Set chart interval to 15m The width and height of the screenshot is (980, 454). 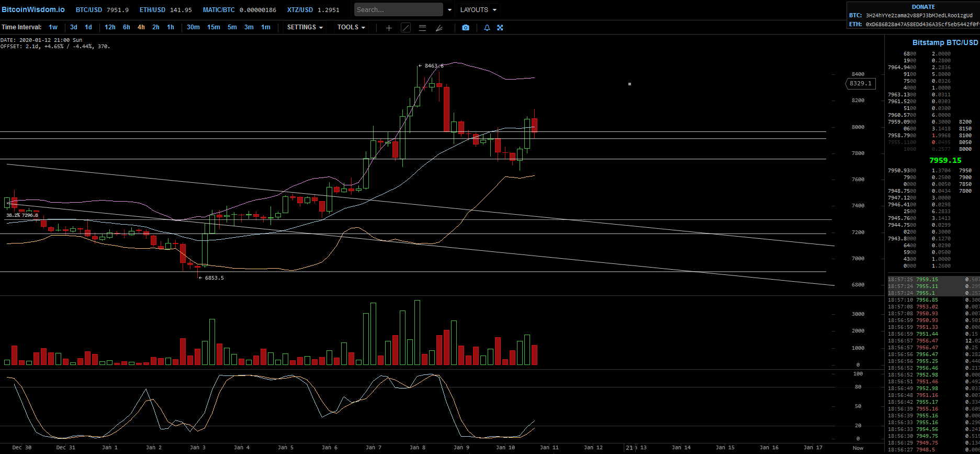(x=213, y=27)
